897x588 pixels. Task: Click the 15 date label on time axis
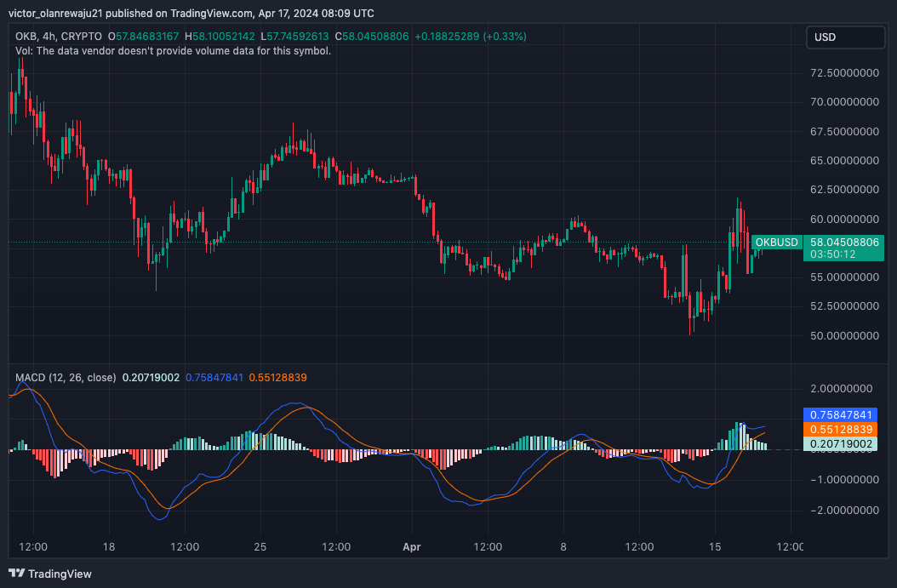tap(715, 547)
